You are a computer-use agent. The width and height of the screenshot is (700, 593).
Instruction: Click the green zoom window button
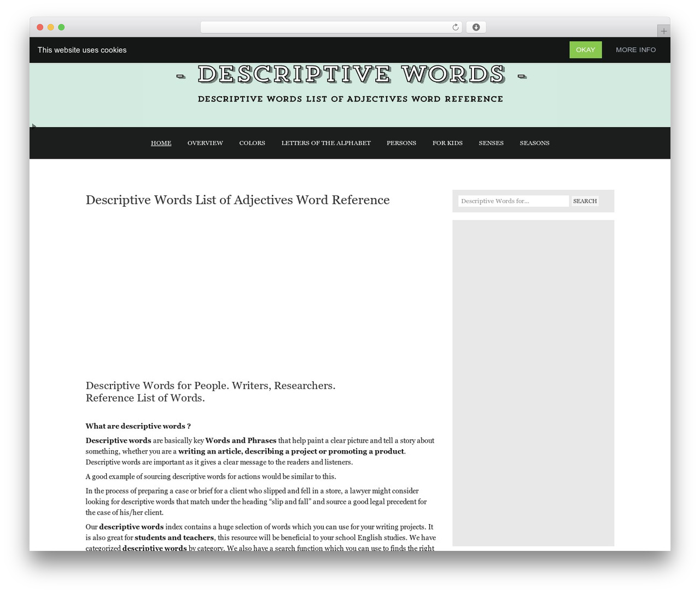click(x=61, y=27)
